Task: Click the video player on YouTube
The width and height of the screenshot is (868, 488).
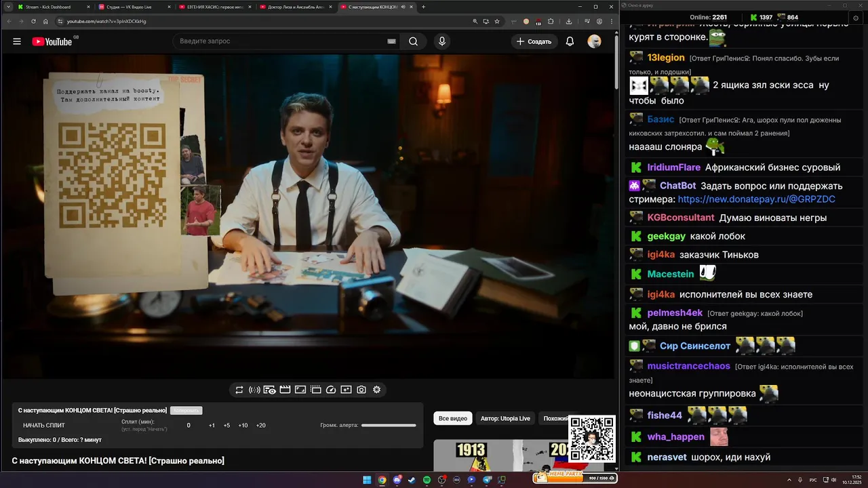Action: click(308, 216)
